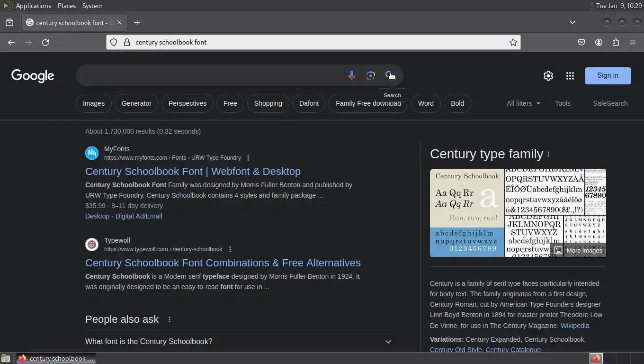This screenshot has height=364, width=644.
Task: List all tabs dropdown arrow
Action: coord(572,22)
